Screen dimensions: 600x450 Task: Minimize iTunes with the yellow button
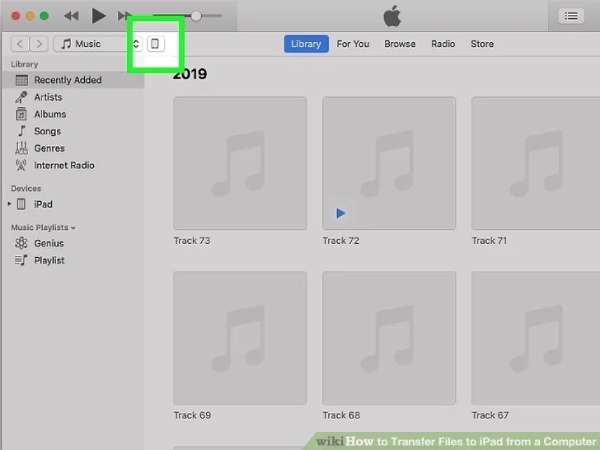30,16
